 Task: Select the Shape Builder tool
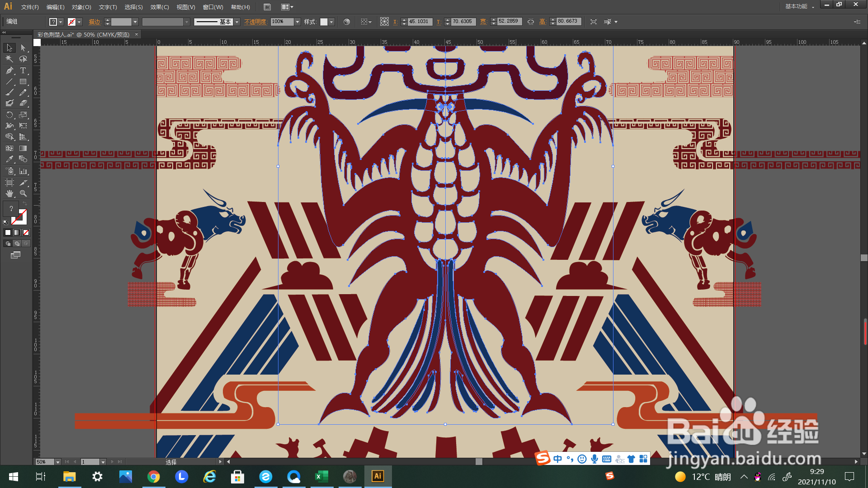coord(9,136)
